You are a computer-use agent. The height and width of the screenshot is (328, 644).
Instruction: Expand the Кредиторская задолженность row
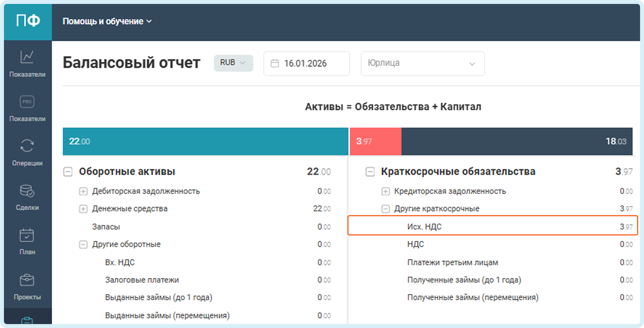[385, 191]
